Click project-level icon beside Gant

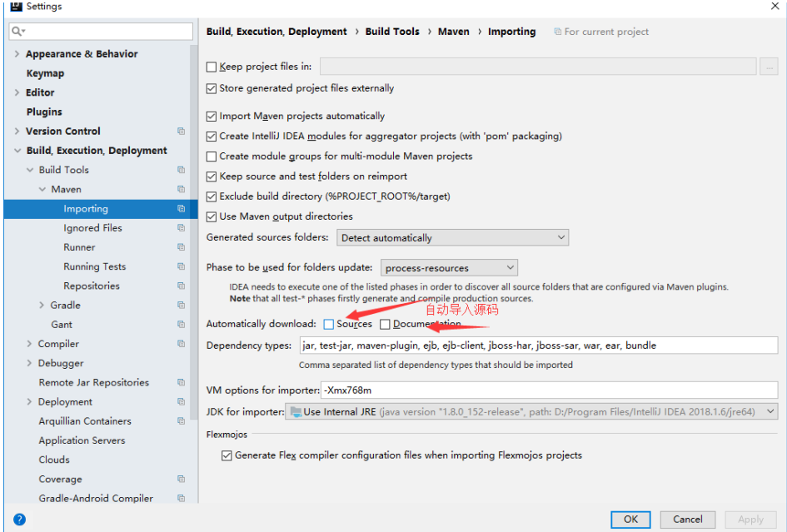[x=182, y=324]
